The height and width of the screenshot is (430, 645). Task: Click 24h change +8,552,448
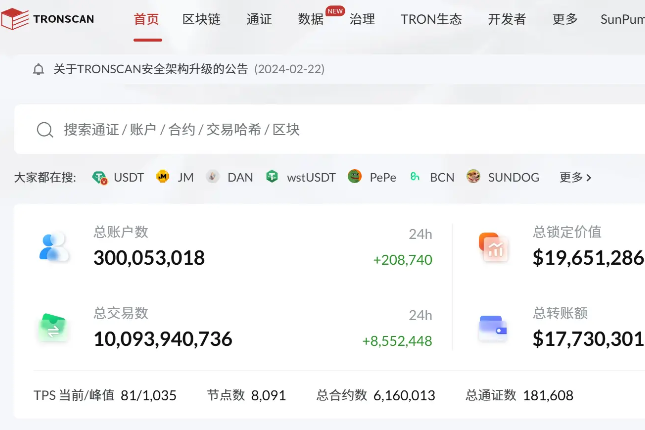coord(397,341)
